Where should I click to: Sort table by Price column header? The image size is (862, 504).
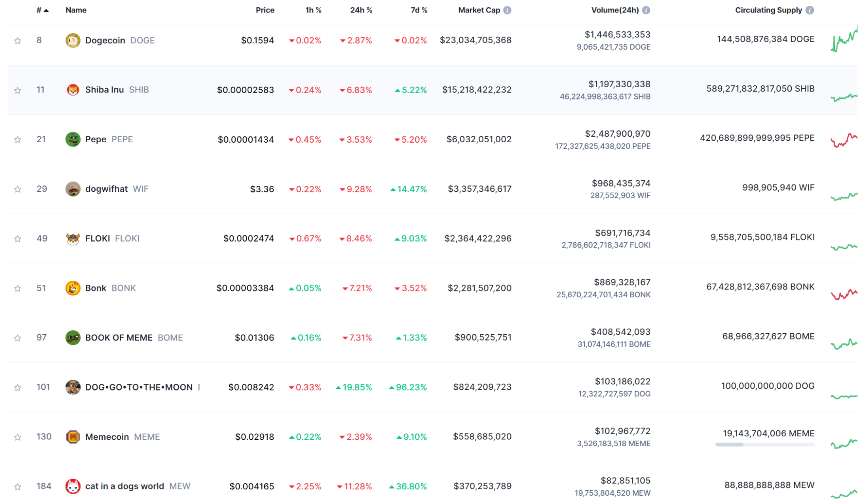click(x=265, y=10)
